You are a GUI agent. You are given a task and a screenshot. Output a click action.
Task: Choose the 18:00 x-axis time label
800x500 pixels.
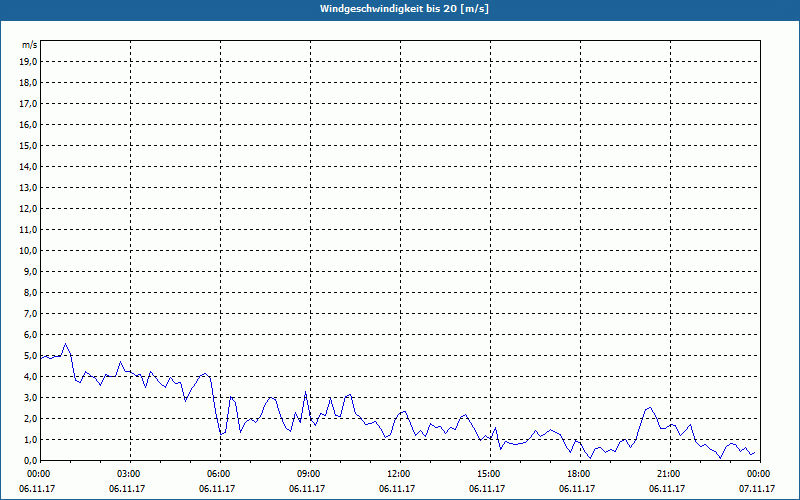click(580, 474)
